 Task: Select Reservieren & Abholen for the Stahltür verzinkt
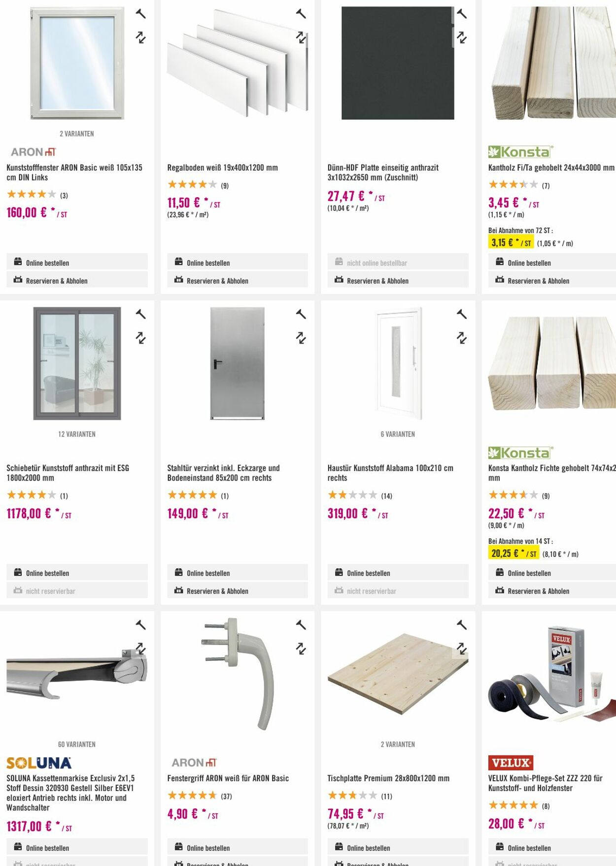pos(217,590)
